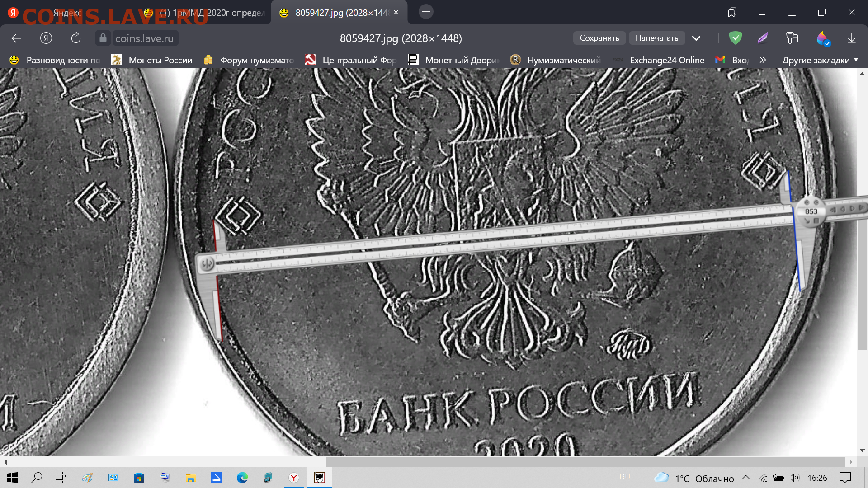Open the battery tray icon
Screen dimensions: 868x488
pyautogui.click(x=778, y=478)
